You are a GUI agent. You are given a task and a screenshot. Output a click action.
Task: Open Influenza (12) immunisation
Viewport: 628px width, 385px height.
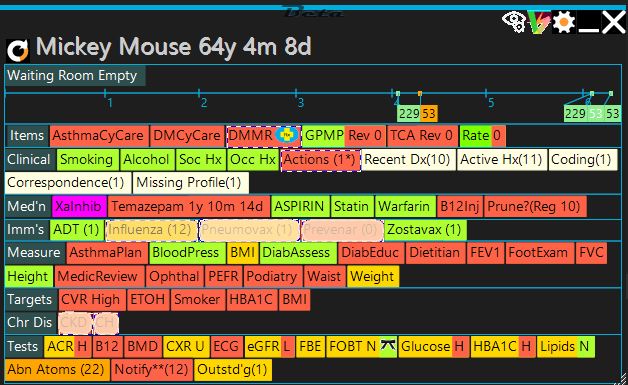[151, 230]
